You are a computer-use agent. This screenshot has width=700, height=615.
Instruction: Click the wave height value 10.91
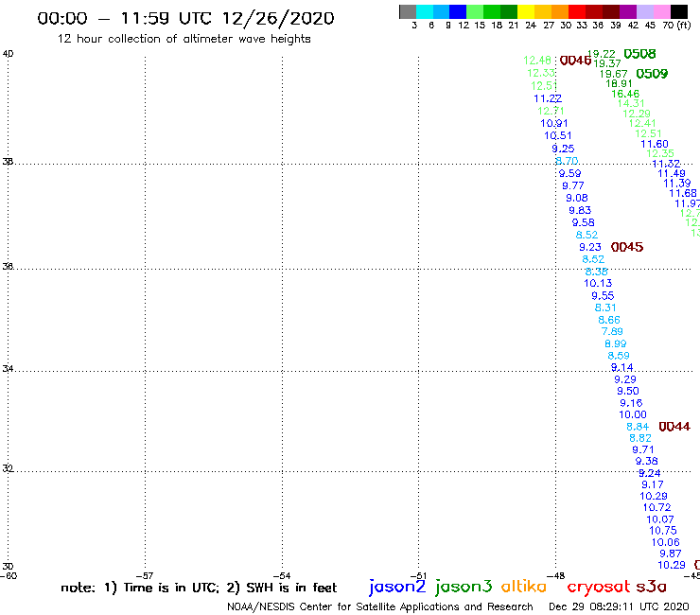(554, 123)
